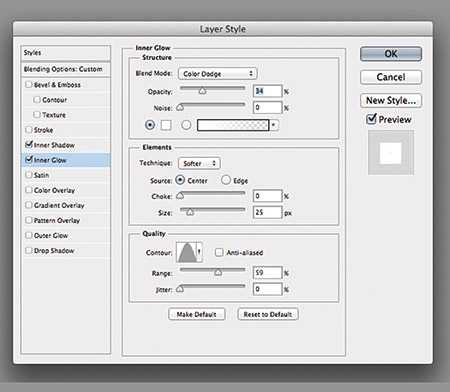Screen dimensions: 450x392
Task: Toggle the Preview checkbox
Action: 371,119
